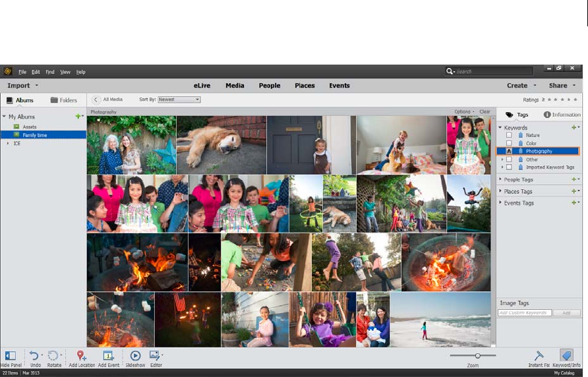
Task: Switch to the Information tab
Action: click(562, 115)
